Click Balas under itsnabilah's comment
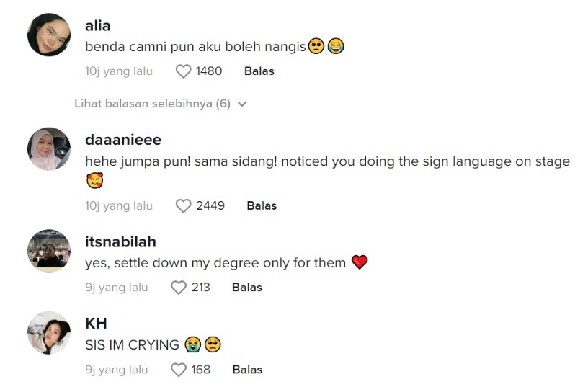588x387 pixels. (246, 288)
